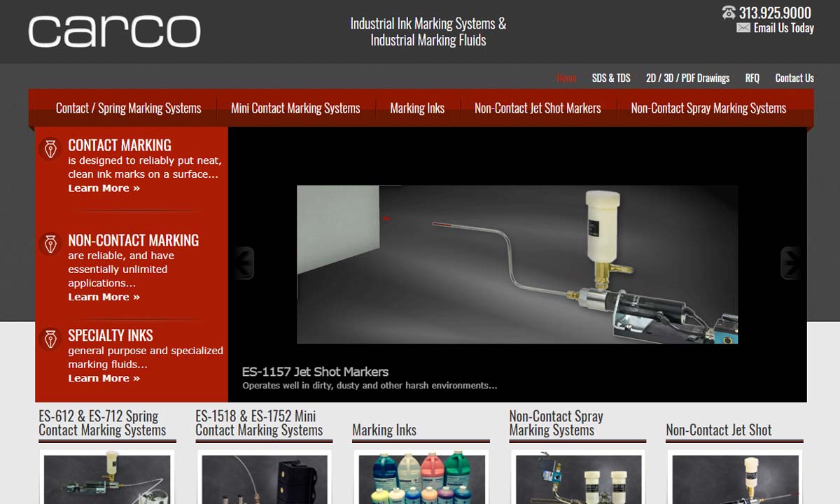Click the pen icon beside Non-Contact Marking

[50, 244]
